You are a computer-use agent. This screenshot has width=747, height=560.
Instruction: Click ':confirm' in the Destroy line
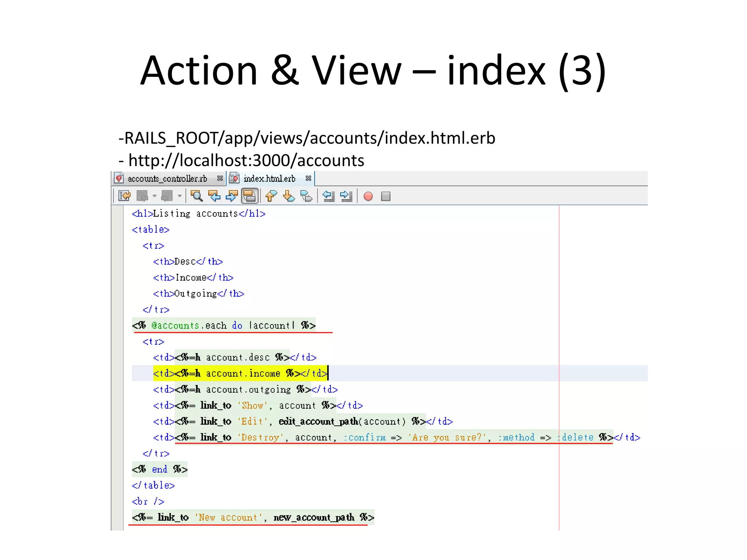[x=365, y=437]
